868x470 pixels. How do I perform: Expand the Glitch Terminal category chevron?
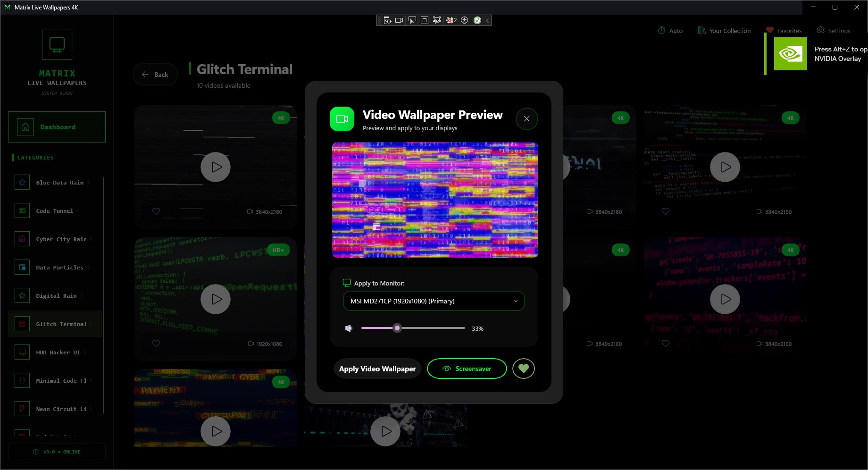90,324
